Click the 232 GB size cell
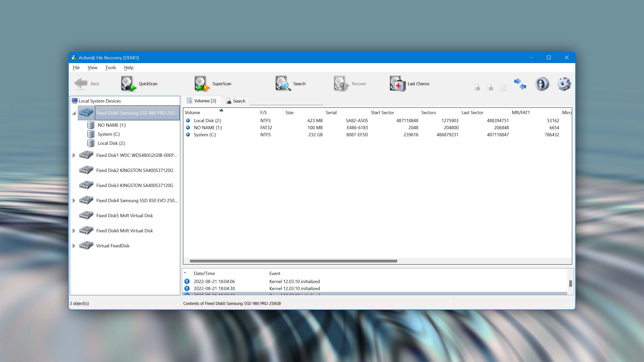Viewport: 644px width, 362px height. (315, 135)
